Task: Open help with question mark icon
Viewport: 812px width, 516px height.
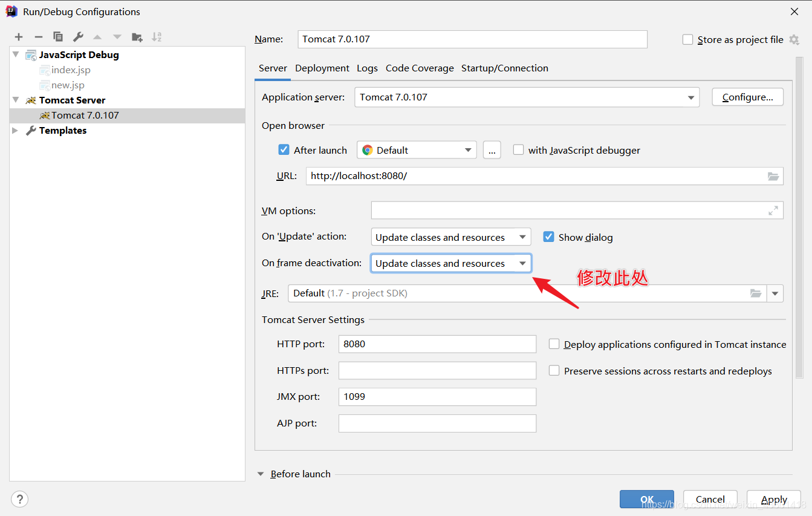Action: [20, 499]
